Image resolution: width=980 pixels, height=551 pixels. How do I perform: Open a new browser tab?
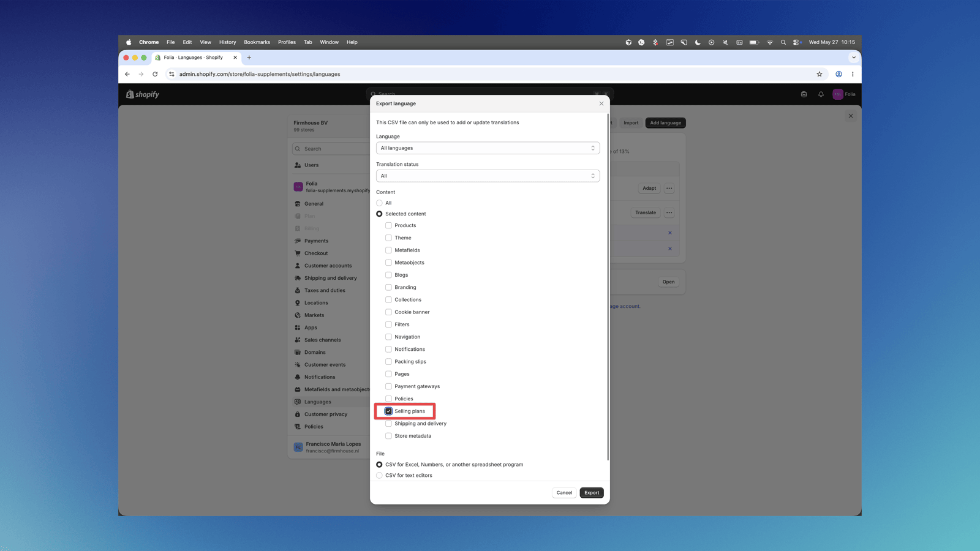click(x=249, y=58)
